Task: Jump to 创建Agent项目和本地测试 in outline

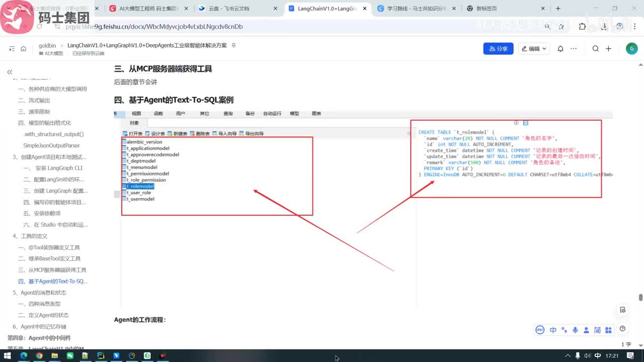Action: click(x=49, y=157)
